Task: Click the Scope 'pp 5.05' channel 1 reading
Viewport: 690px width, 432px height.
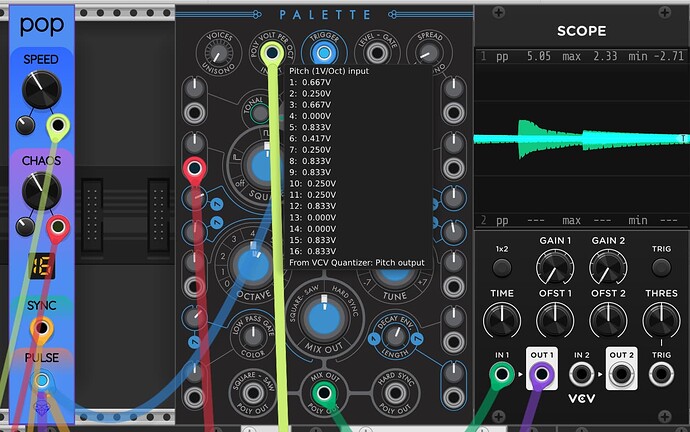Action: coord(523,56)
